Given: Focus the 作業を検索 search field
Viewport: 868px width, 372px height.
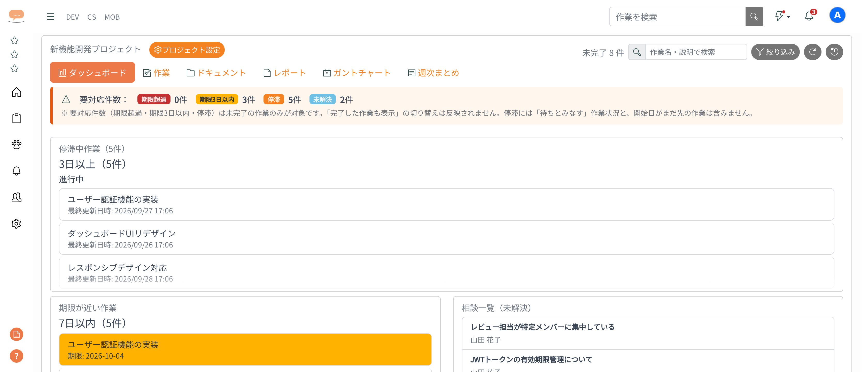Looking at the screenshot, I should (x=677, y=17).
